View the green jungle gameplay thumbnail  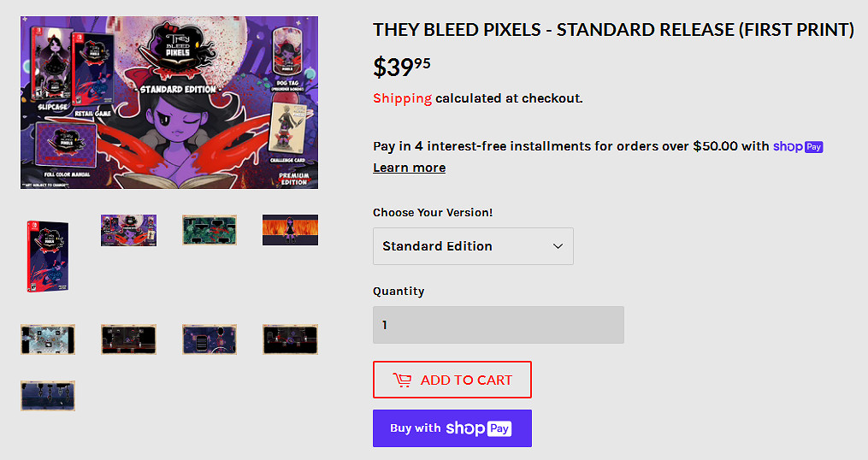[x=210, y=230]
